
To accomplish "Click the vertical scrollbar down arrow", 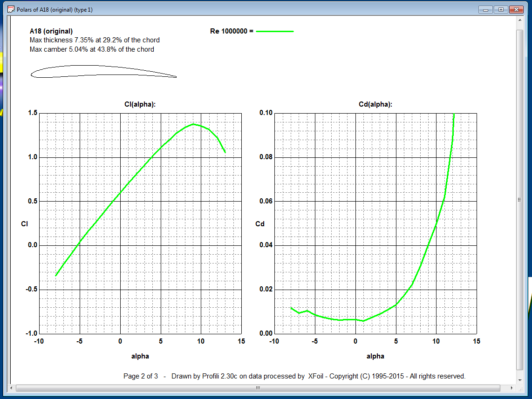I will (x=520, y=379).
